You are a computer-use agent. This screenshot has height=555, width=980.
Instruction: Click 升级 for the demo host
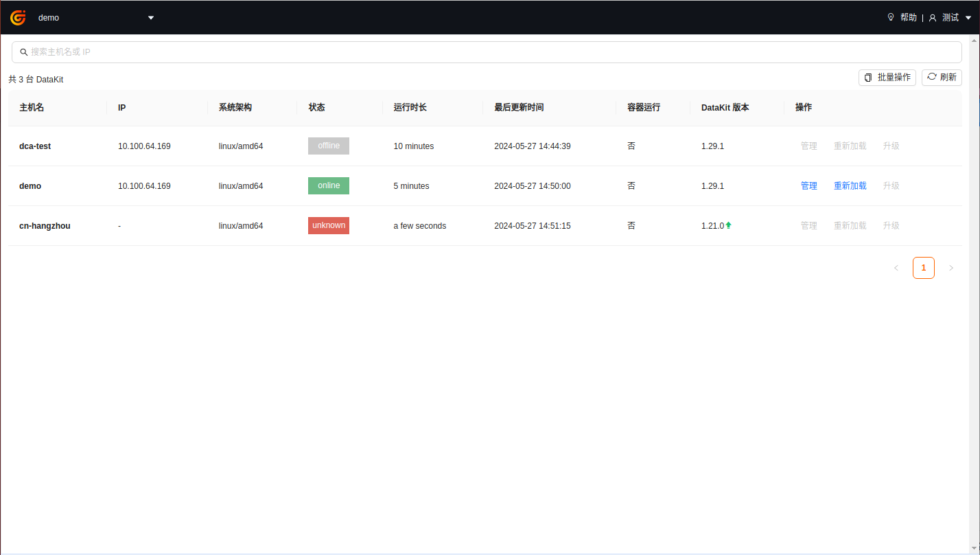point(891,186)
